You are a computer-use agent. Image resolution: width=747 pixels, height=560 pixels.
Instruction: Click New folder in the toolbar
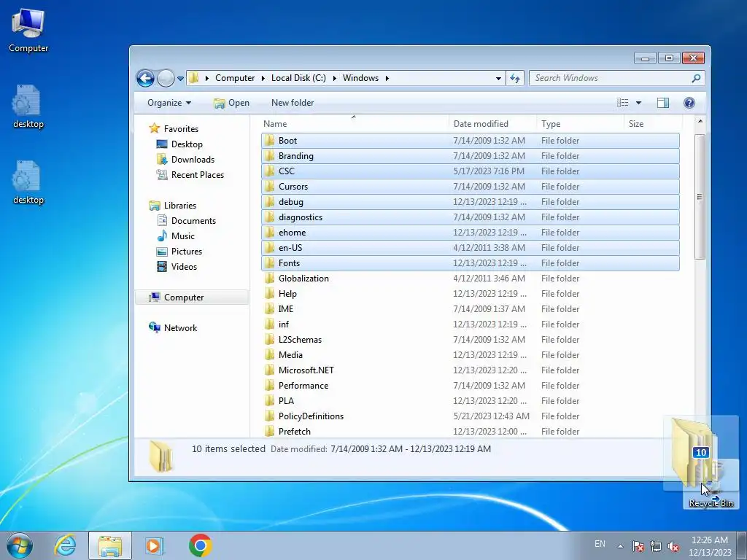(293, 103)
